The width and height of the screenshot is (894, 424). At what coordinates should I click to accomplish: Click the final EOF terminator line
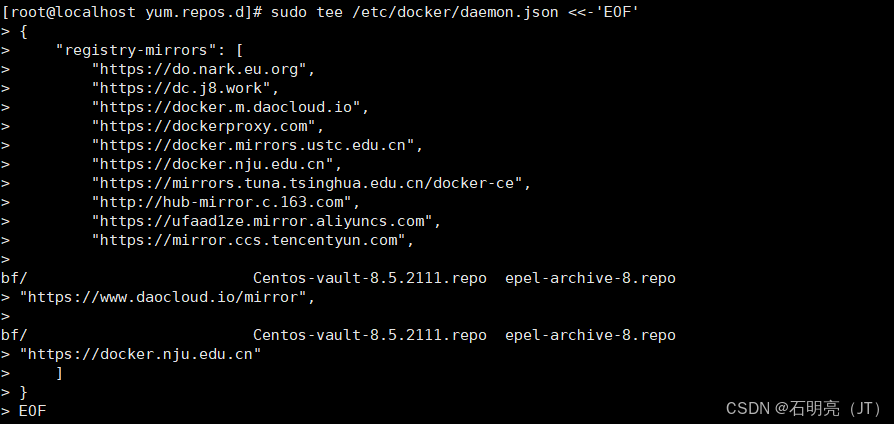32,411
